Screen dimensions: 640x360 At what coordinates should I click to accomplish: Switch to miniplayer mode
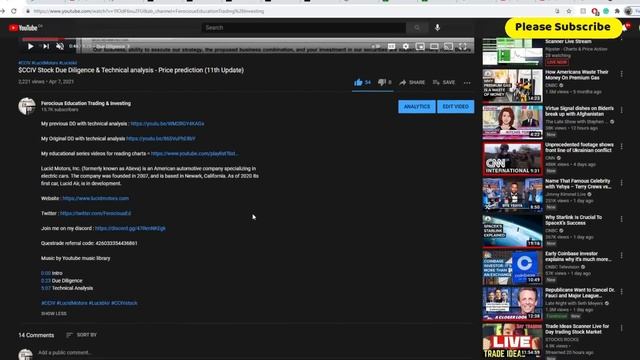pos(420,47)
